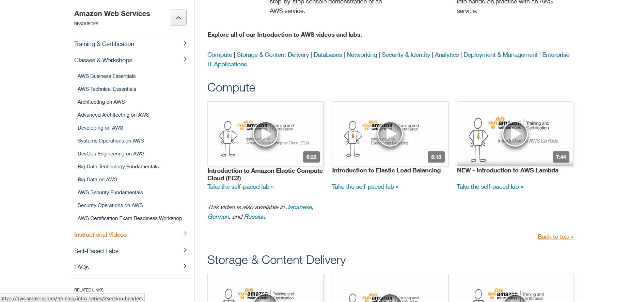Viewport: 644px width, 302px height.
Task: Click the 6:23 duration badge on EC2 video
Action: 311,157
